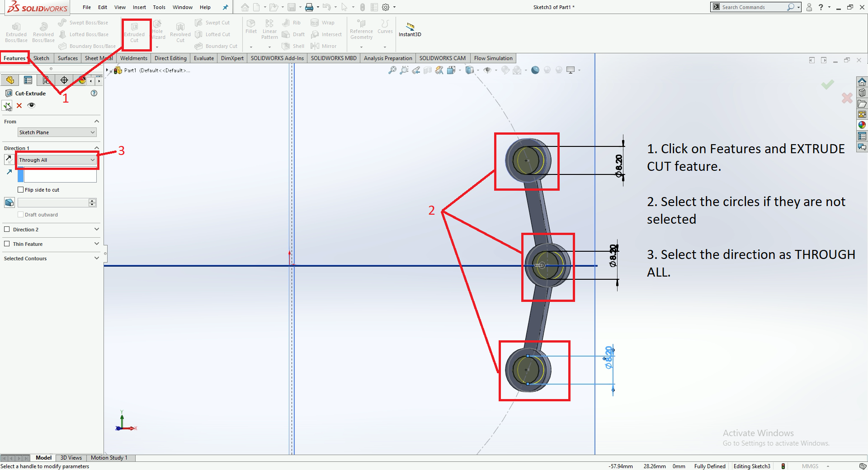Screen dimensions: 868x470
Task: Toggle the detailed preview eye icon
Action: point(31,105)
